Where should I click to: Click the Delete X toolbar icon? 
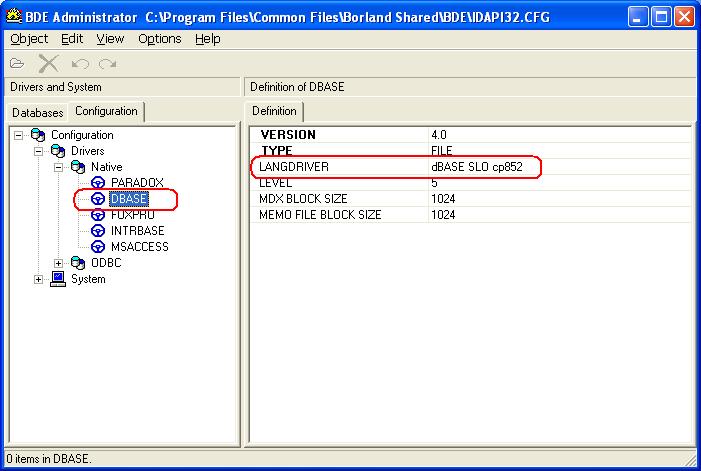click(48, 63)
